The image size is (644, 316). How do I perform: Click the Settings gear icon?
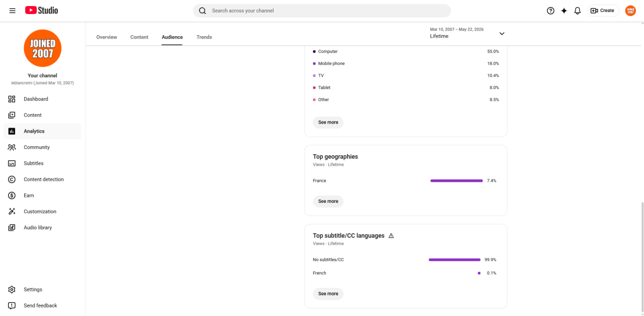pyautogui.click(x=12, y=289)
